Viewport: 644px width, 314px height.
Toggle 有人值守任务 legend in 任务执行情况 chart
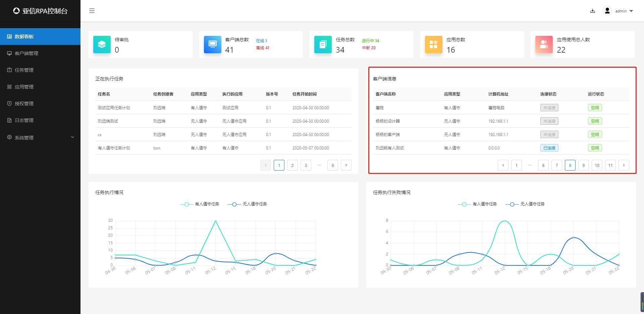(200, 204)
